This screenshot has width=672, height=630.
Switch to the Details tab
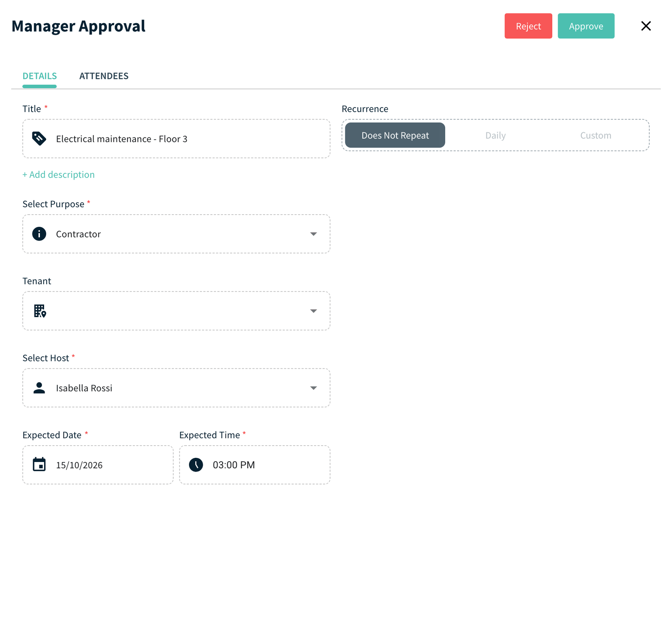(x=39, y=76)
